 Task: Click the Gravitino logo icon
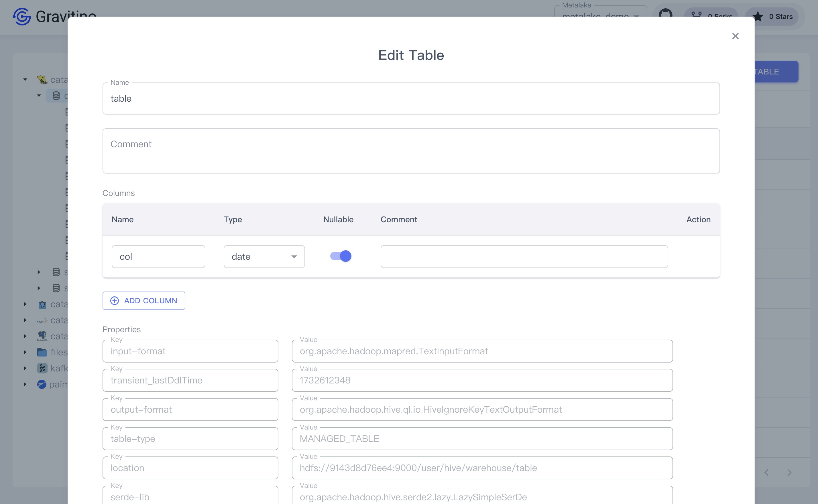click(22, 16)
